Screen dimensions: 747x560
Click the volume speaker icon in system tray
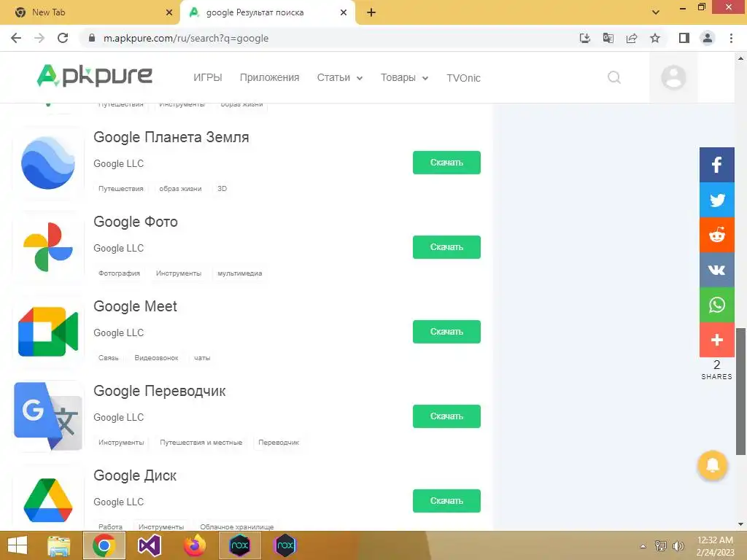click(678, 546)
